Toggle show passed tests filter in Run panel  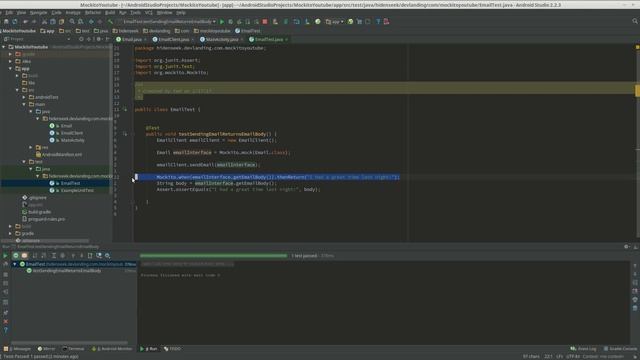coord(16,256)
